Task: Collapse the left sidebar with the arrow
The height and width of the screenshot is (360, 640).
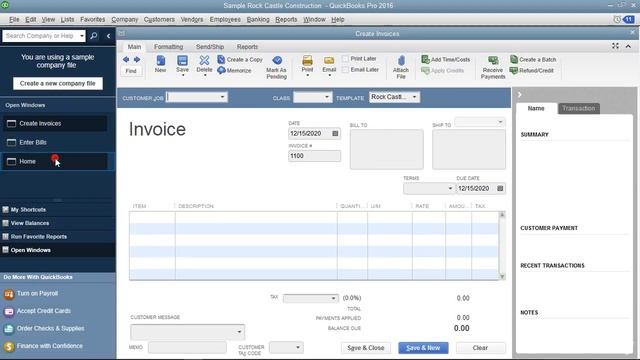Action: [x=108, y=36]
